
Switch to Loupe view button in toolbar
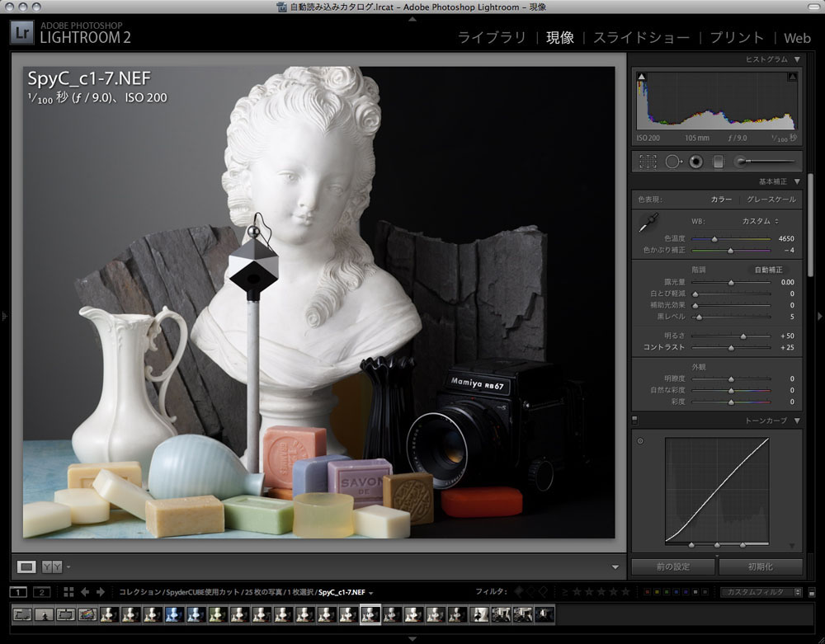pos(26,566)
